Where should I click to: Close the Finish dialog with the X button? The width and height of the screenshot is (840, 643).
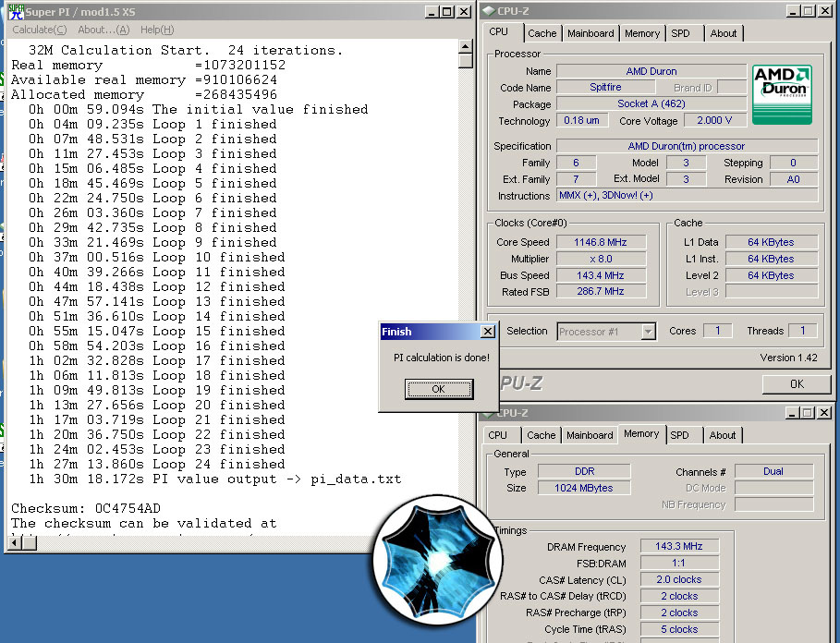pyautogui.click(x=488, y=332)
